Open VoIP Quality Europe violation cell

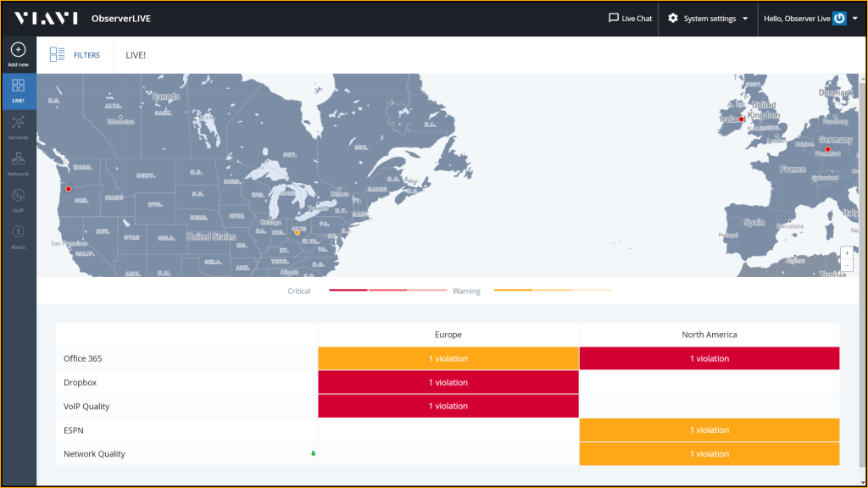click(x=448, y=406)
